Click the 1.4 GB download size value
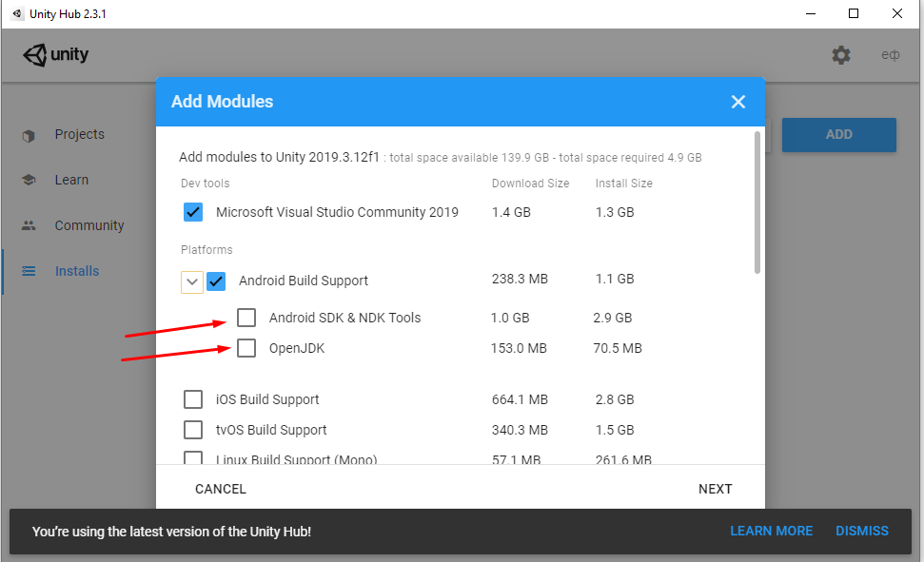The image size is (924, 562). point(511,212)
